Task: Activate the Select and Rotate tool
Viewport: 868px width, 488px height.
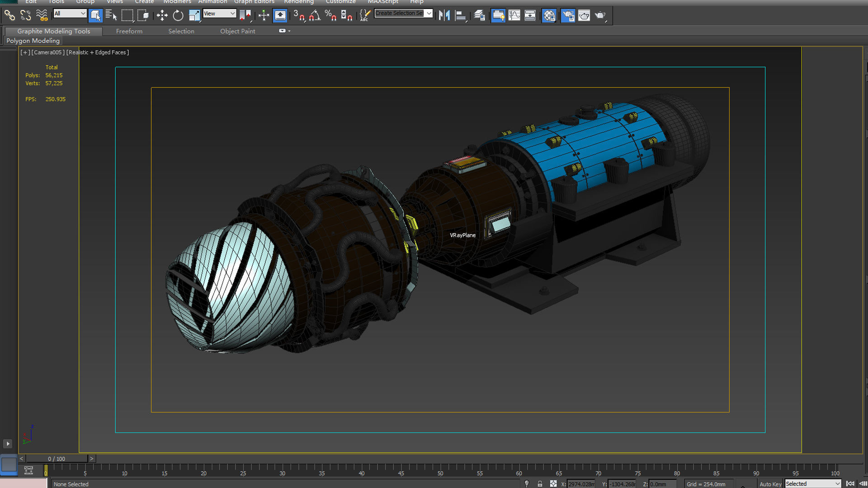Action: [178, 16]
